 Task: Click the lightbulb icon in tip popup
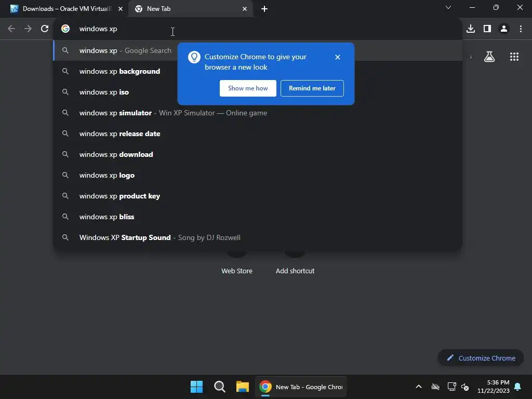point(194,57)
